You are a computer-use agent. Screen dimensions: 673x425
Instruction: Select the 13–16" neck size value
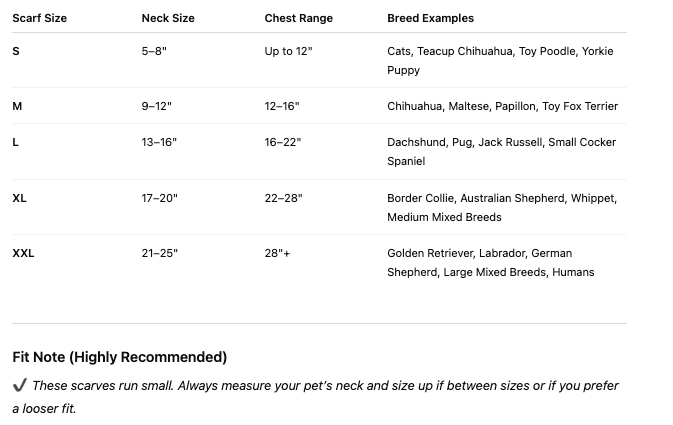pos(159,142)
